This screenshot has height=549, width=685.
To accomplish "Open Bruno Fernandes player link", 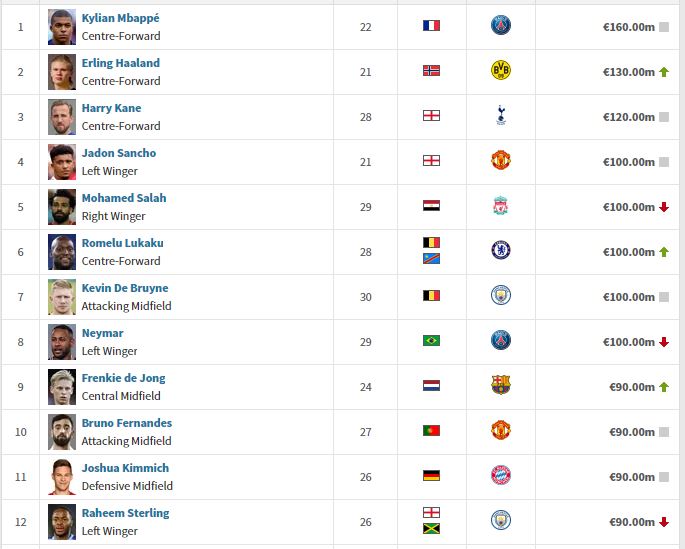I will (x=127, y=423).
